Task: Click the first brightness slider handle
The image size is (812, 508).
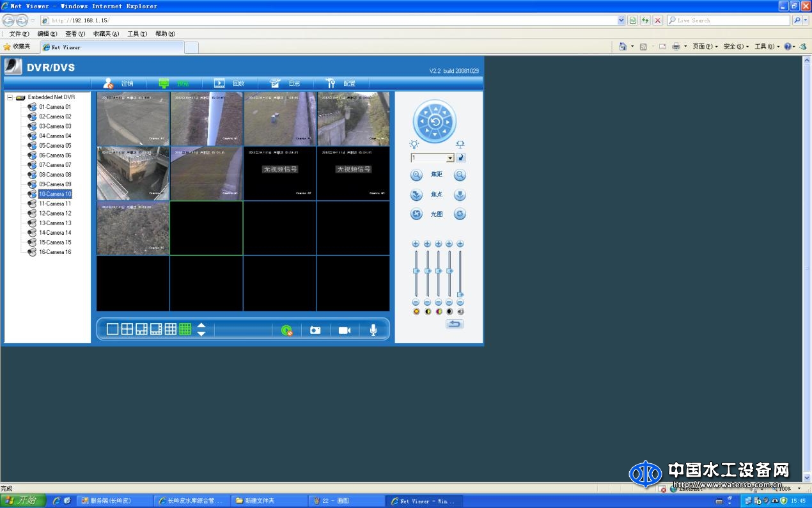Action: [x=416, y=271]
